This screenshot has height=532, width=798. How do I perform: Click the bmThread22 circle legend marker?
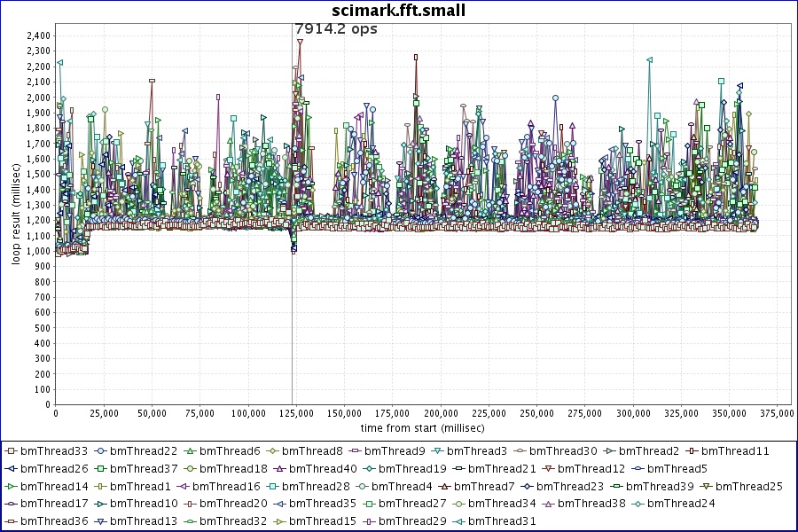tap(100, 452)
